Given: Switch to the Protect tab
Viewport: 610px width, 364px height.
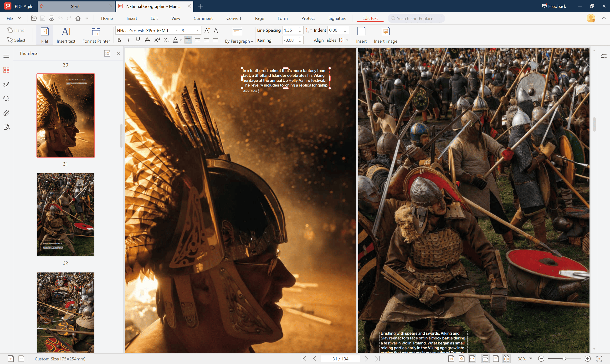Looking at the screenshot, I should pos(308,18).
